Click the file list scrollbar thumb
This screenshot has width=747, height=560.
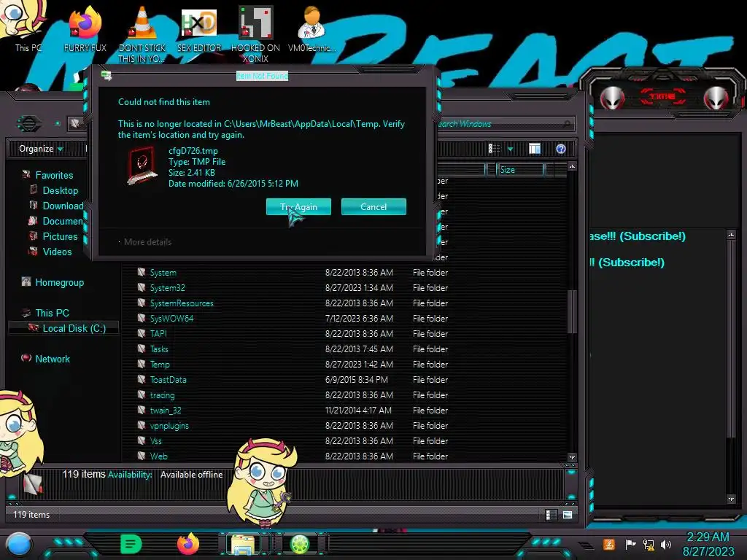pyautogui.click(x=572, y=312)
